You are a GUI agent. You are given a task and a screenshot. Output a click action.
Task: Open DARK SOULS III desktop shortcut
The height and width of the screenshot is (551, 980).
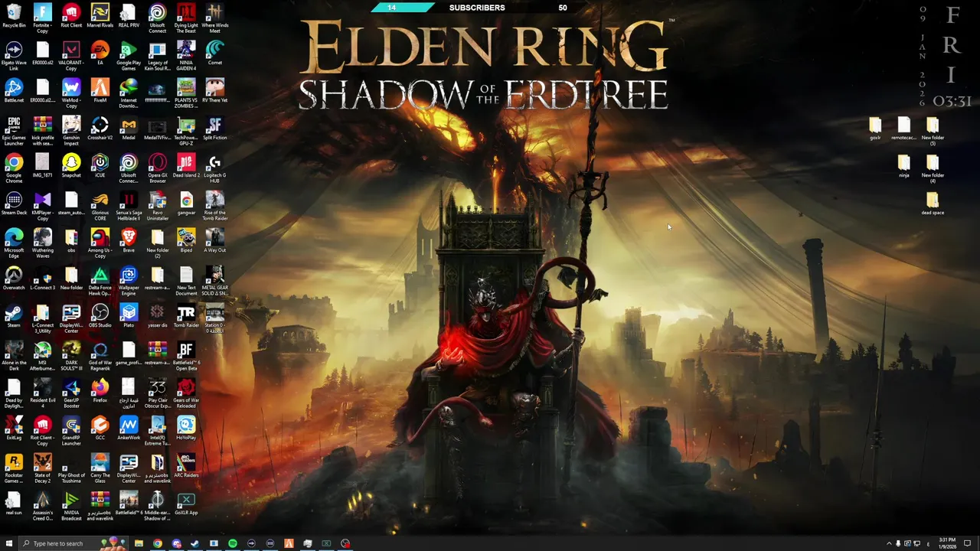[71, 356]
